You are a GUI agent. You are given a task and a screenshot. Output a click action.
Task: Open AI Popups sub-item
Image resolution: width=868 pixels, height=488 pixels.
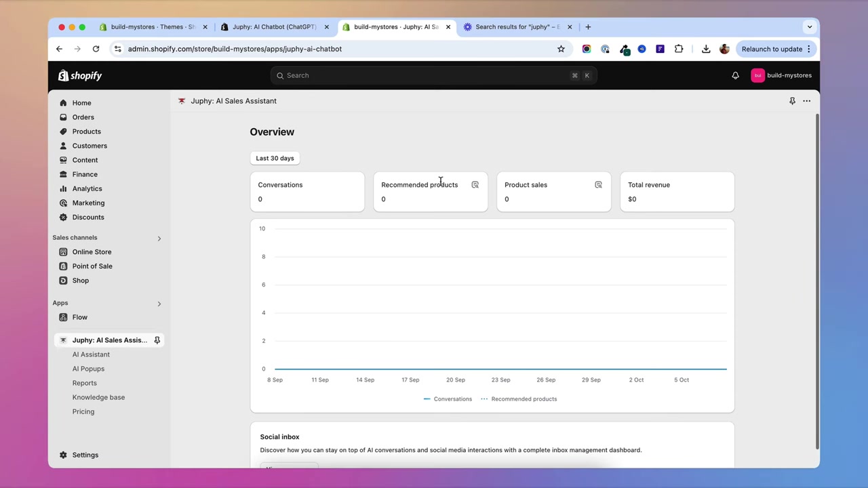(x=88, y=369)
